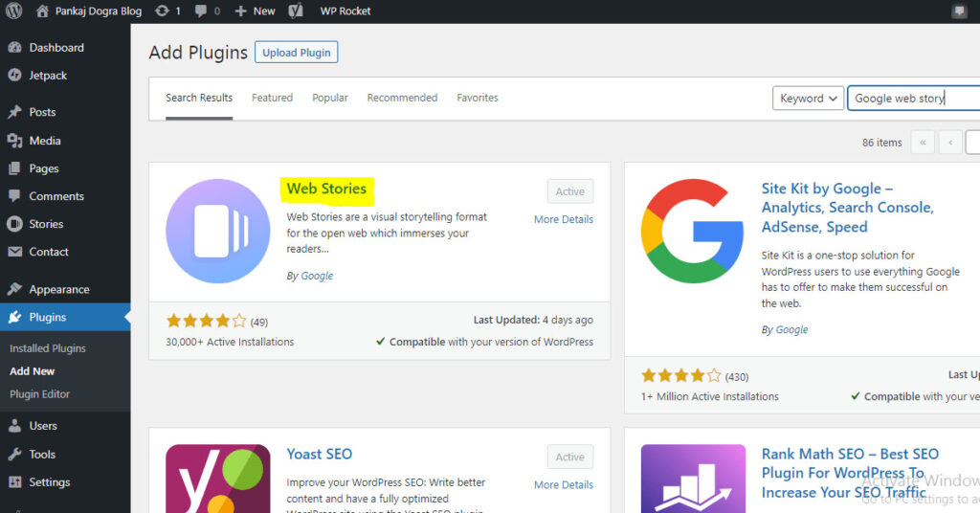
Task: Open comments bubble icon in admin bar
Action: 201,11
